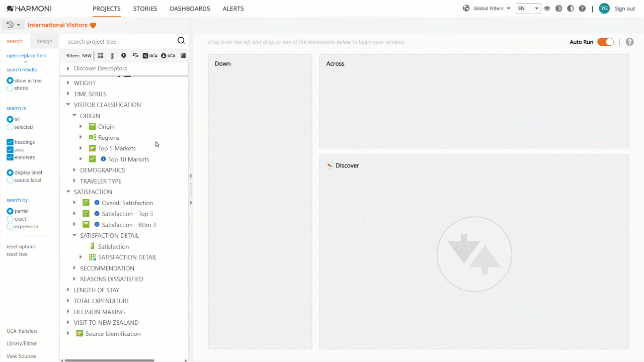
Task: Click the weight scale filter icon
Action: pyautogui.click(x=135, y=56)
